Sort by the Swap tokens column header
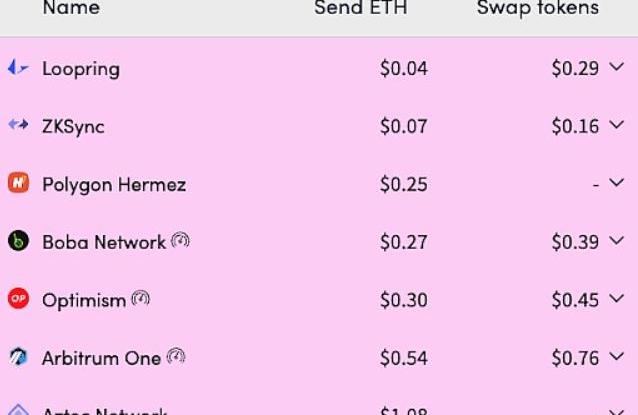The height and width of the screenshot is (415, 638). pyautogui.click(x=537, y=9)
